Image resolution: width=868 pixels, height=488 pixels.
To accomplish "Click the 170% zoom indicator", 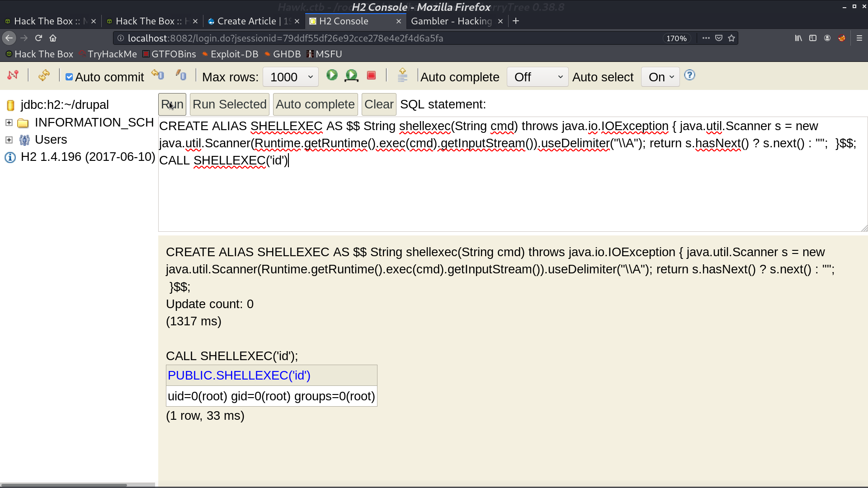I will (676, 38).
